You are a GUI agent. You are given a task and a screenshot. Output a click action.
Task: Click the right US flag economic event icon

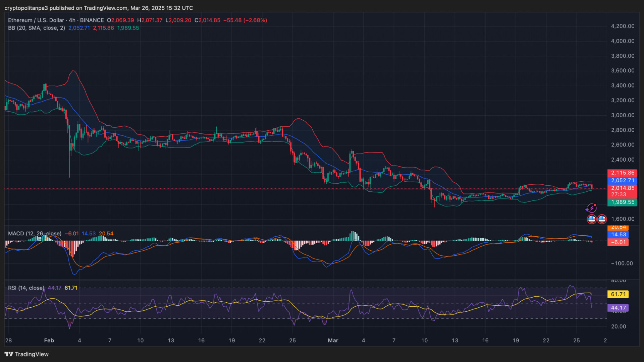(x=602, y=219)
